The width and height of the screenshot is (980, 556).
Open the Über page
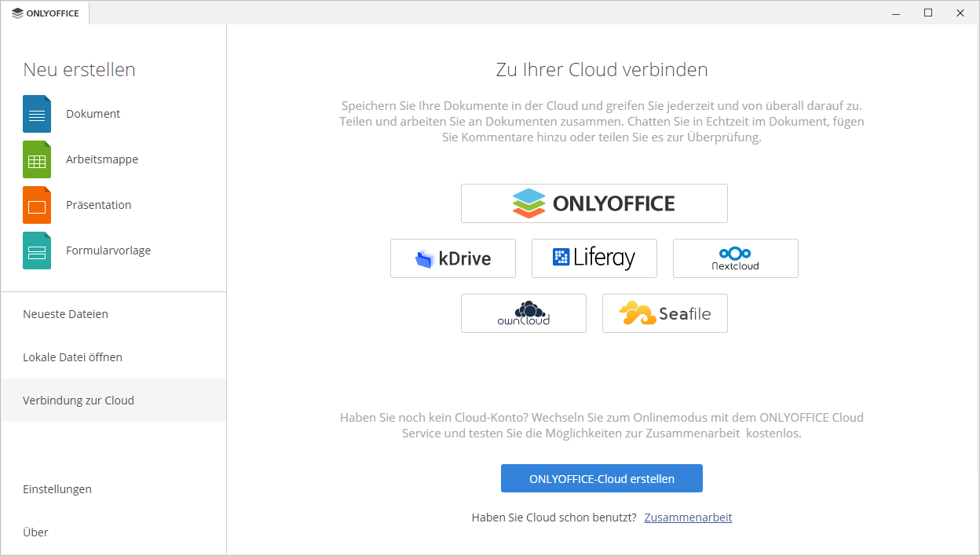tap(113, 532)
